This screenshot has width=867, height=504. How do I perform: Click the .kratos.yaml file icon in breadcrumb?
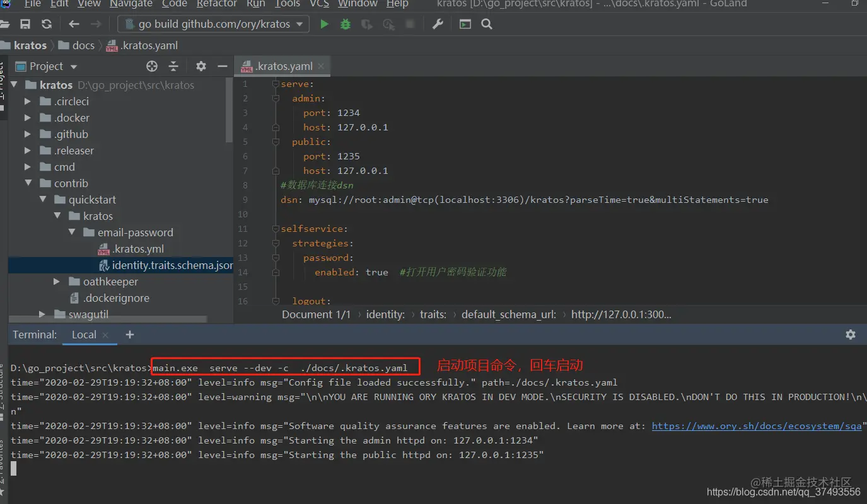tap(112, 45)
